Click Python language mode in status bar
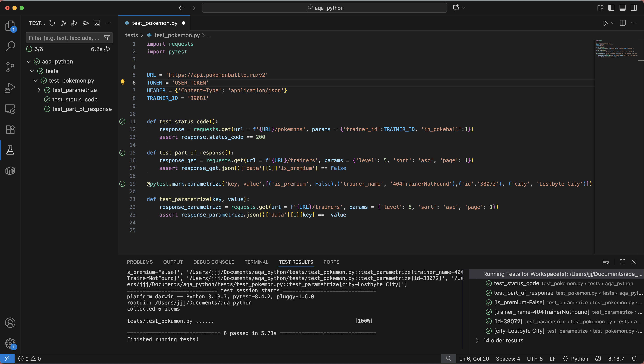Screen dimensions: 644x364 click(579, 358)
